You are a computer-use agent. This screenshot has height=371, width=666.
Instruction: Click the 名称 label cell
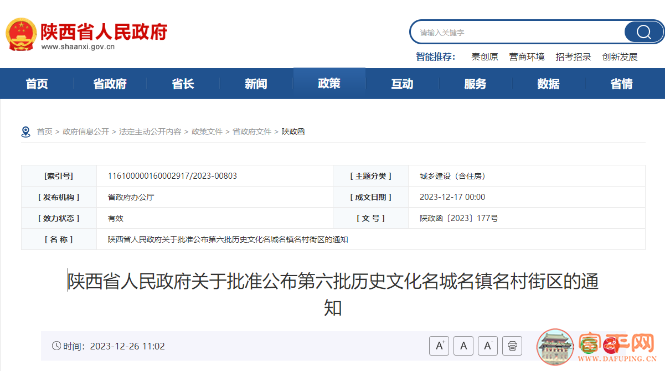59,240
